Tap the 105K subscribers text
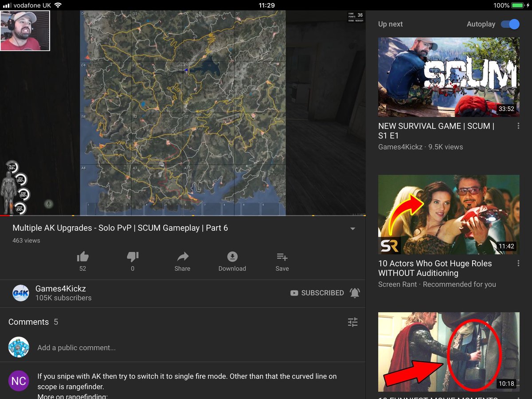Image resolution: width=532 pixels, height=399 pixels. click(63, 298)
